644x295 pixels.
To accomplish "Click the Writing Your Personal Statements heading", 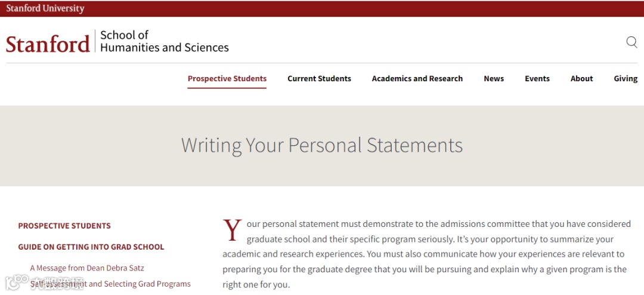I will coord(322,145).
